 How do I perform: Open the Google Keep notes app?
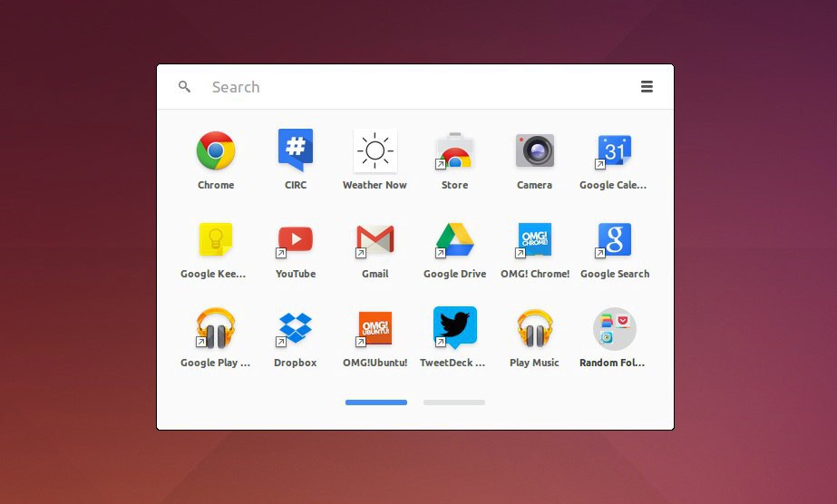tap(216, 239)
